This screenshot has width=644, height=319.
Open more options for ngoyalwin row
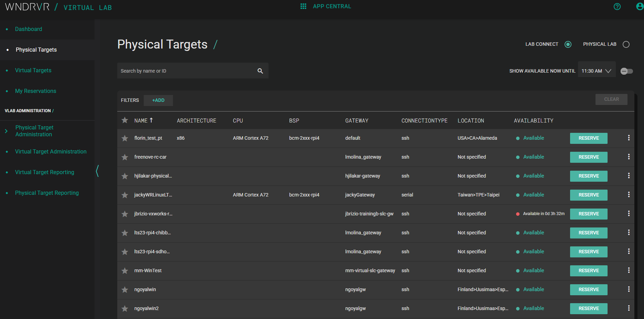click(x=629, y=289)
